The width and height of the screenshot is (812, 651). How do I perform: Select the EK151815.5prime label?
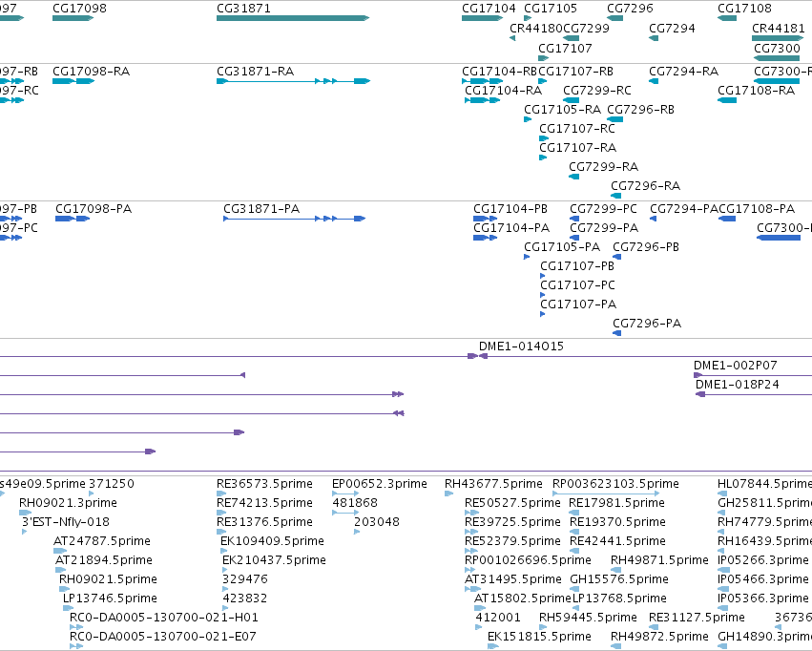coord(539,637)
